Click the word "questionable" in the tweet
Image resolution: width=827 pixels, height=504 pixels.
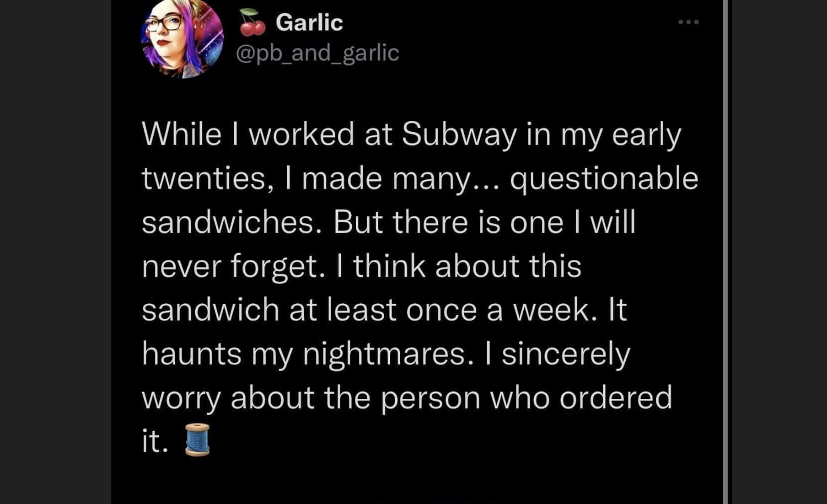click(x=604, y=178)
